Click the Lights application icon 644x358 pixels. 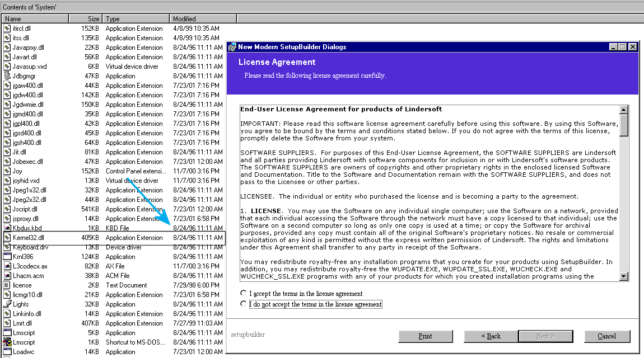click(x=7, y=304)
